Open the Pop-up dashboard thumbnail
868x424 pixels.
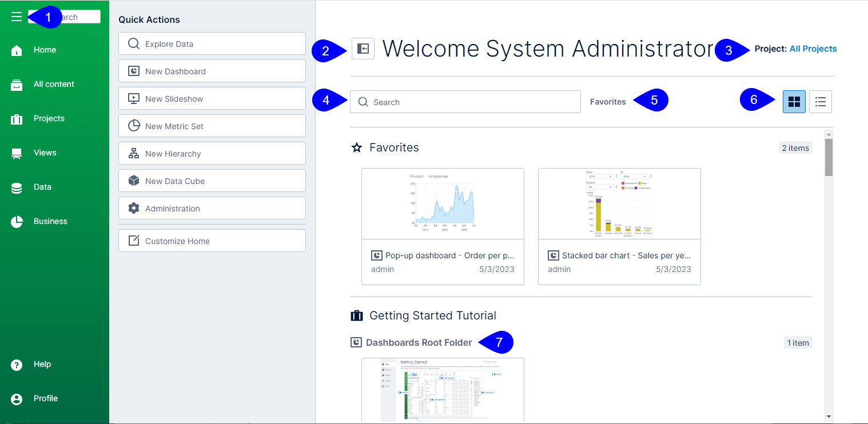coord(443,203)
